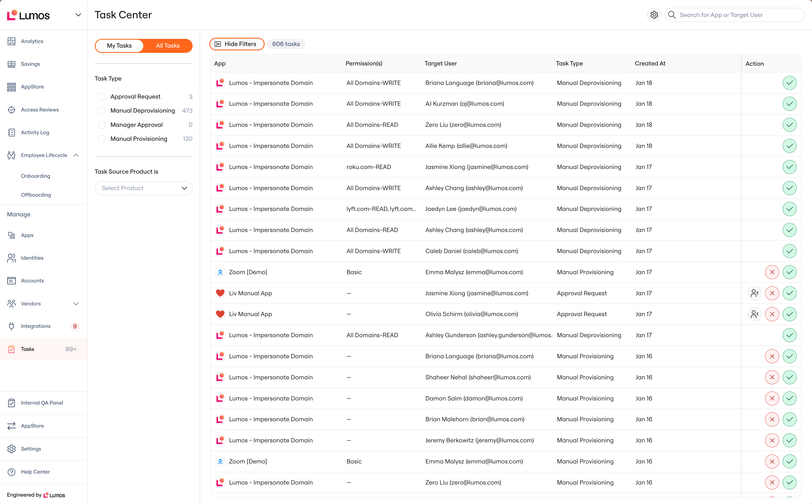Click the Created At column header
The height and width of the screenshot is (504, 812).
tap(650, 63)
